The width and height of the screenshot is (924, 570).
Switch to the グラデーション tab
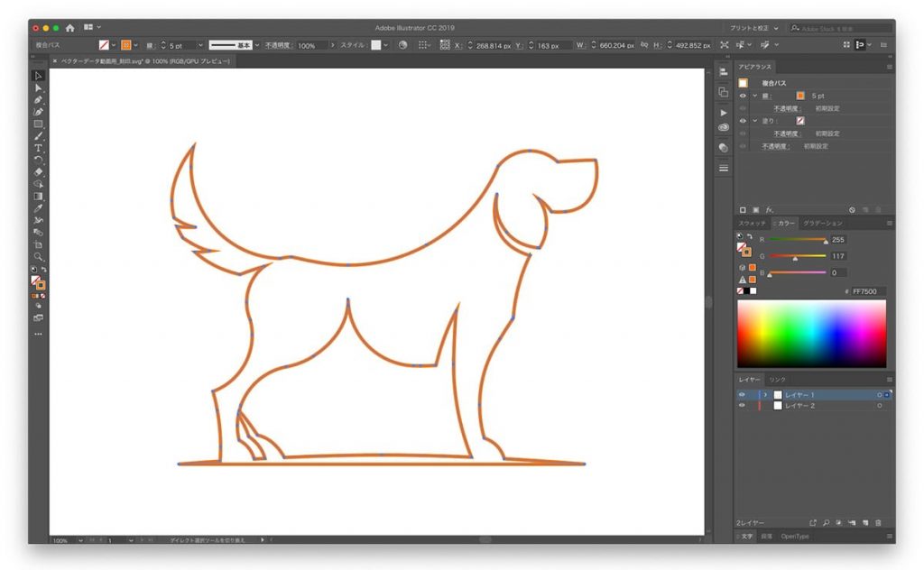[822, 223]
